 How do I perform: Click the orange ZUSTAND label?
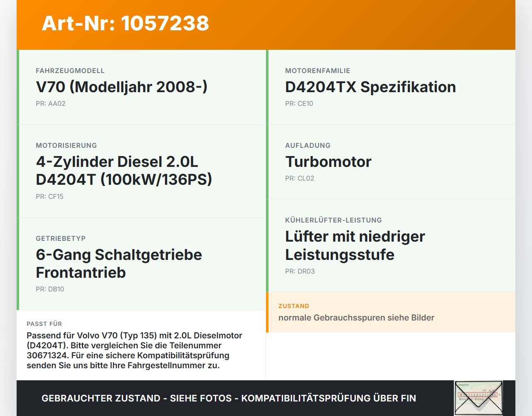294,306
